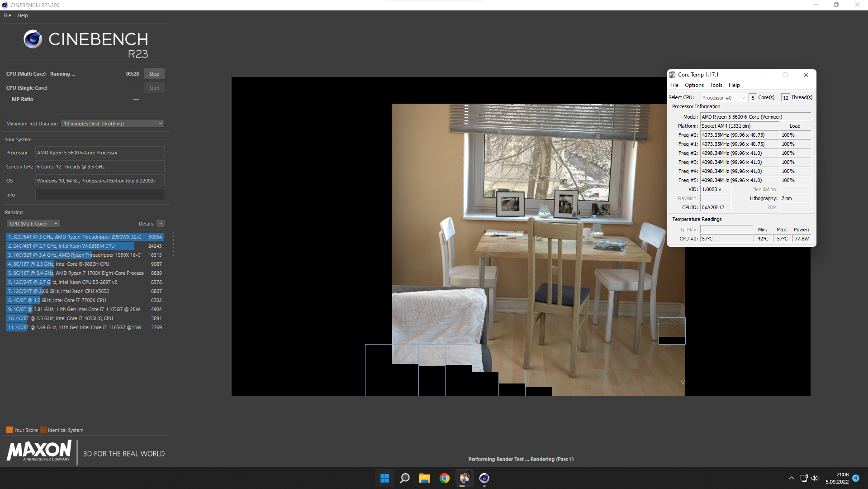Open volume control tray icon

tap(815, 478)
